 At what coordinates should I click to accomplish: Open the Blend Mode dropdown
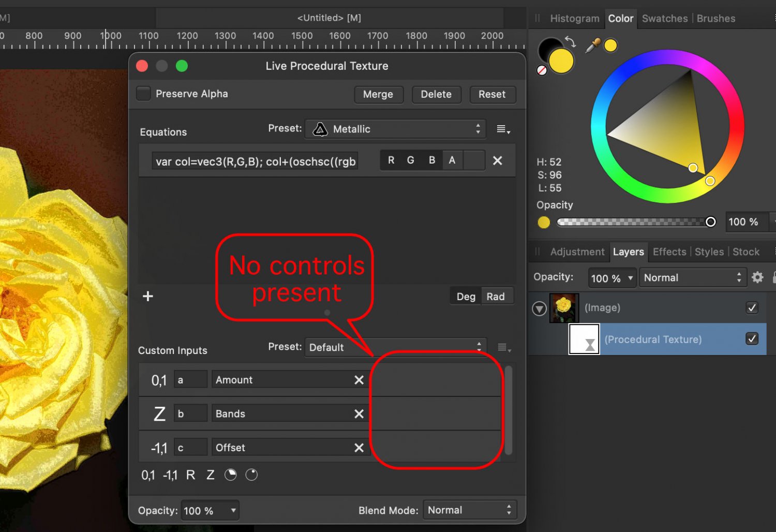coord(468,509)
